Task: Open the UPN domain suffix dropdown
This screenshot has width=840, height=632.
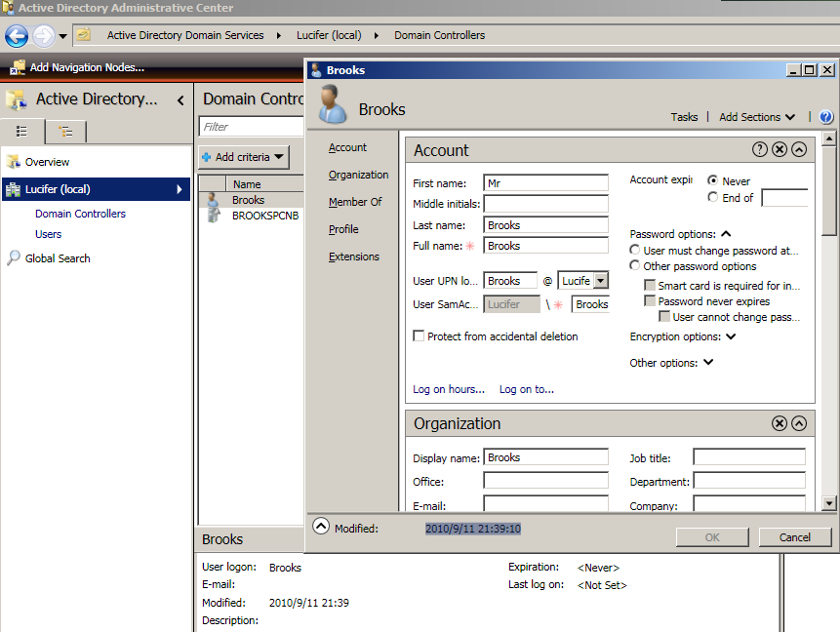Action: 601,281
